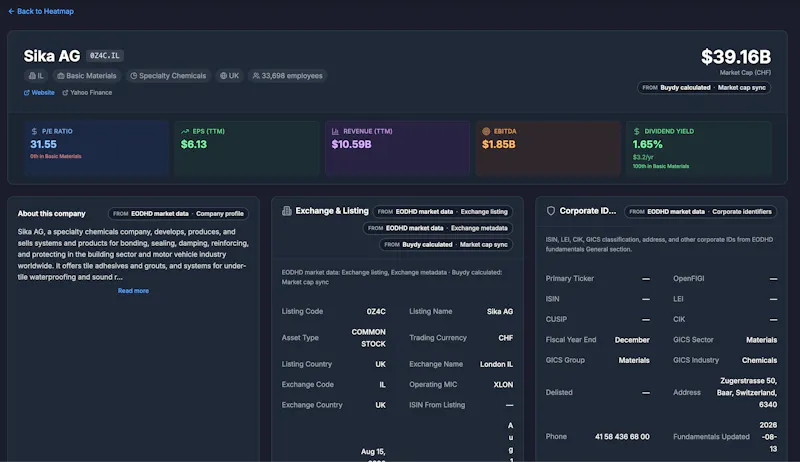This screenshot has width=800, height=462.
Task: Click the Exchange Code value IL
Action: 382,384
